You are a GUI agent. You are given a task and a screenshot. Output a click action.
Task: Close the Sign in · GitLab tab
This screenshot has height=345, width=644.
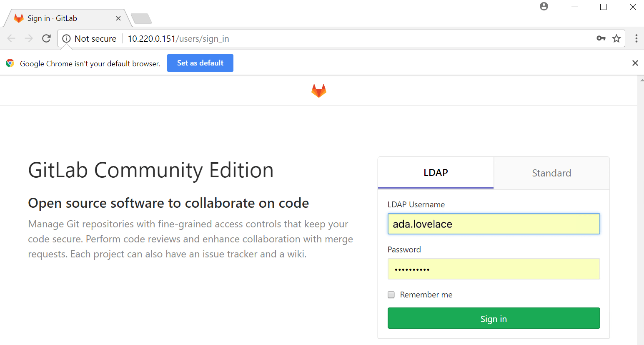pos(118,18)
